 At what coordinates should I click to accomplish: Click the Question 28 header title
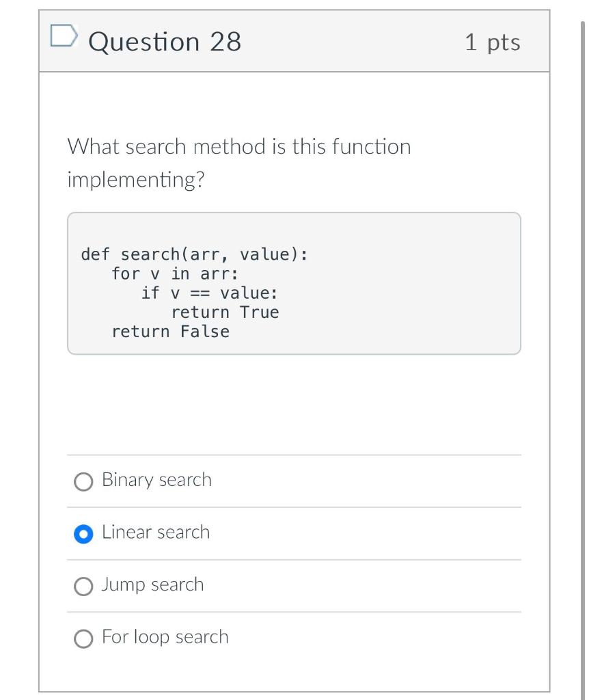(x=165, y=41)
